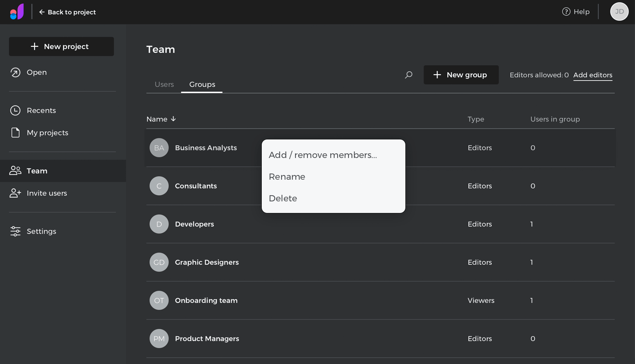This screenshot has width=635, height=364.
Task: Go back to project
Action: (x=67, y=12)
